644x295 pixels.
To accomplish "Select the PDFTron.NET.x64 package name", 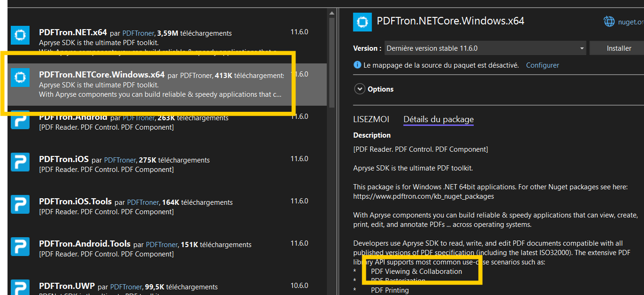I will [73, 32].
